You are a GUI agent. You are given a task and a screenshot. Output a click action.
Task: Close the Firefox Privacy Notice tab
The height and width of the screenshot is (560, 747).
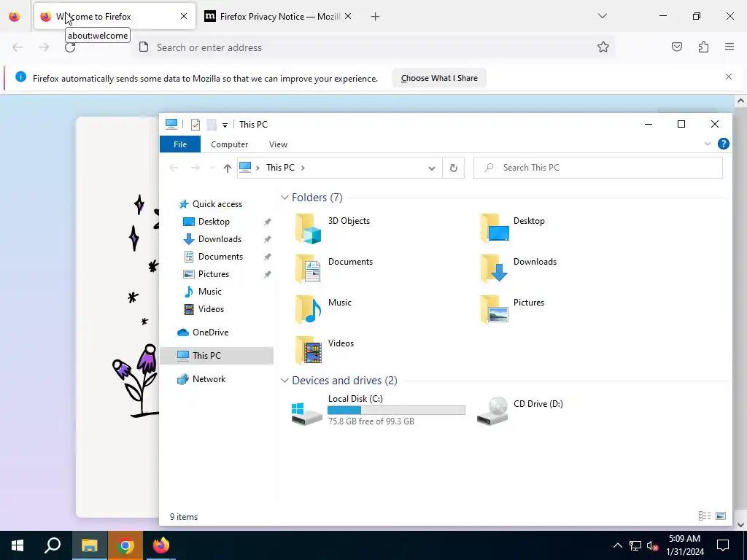[x=348, y=16]
